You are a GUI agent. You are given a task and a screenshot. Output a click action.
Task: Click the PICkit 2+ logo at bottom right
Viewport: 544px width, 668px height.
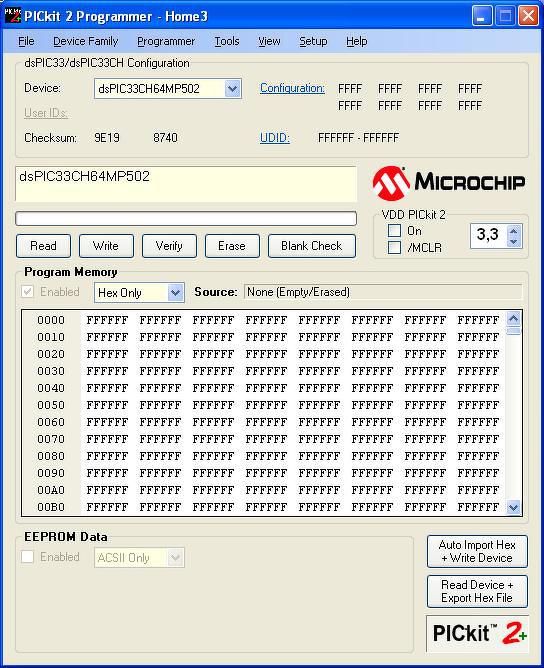477,633
